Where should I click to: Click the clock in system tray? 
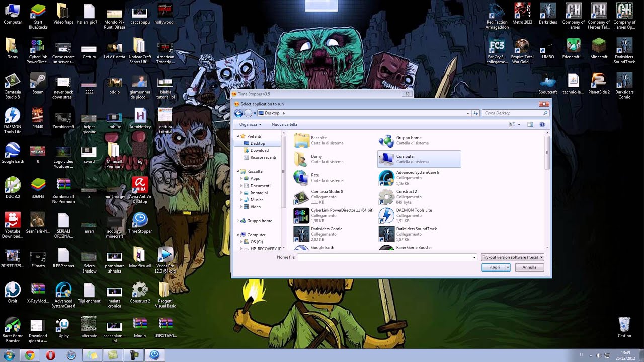click(625, 355)
